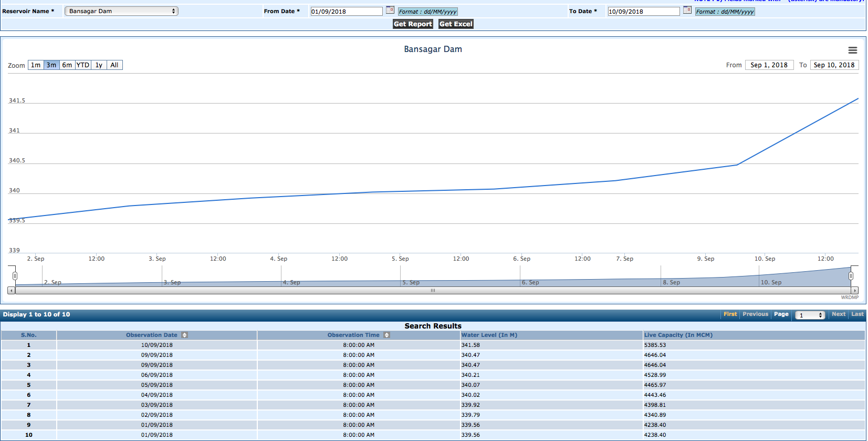Click the navigator scrollbar right arrow
The height and width of the screenshot is (441, 868).
tap(855, 290)
